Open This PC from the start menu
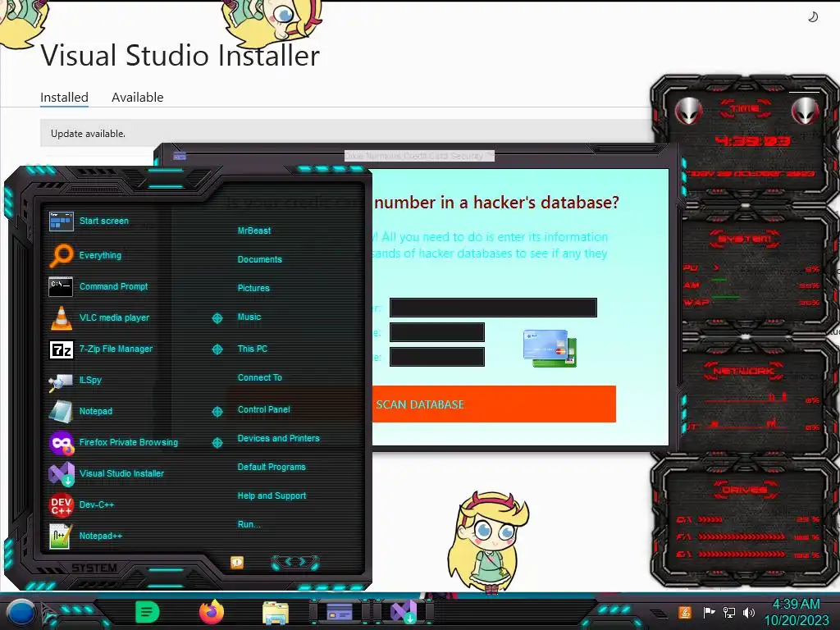840x630 pixels. coord(253,349)
